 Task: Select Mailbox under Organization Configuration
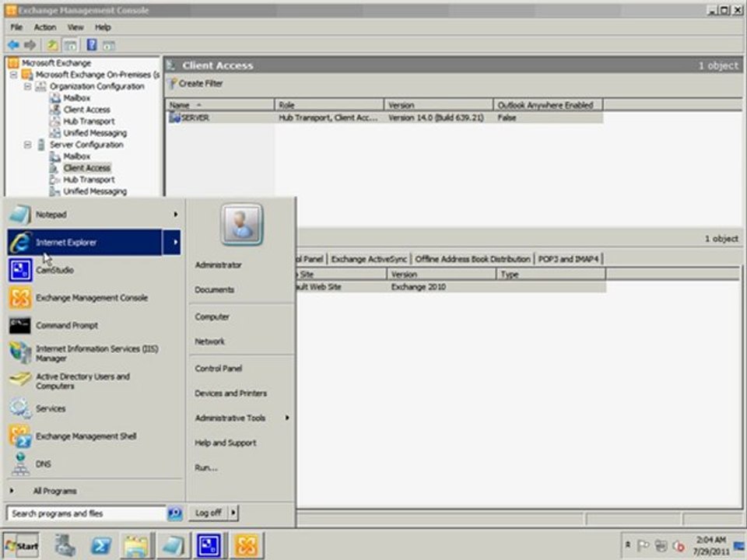[x=77, y=98]
